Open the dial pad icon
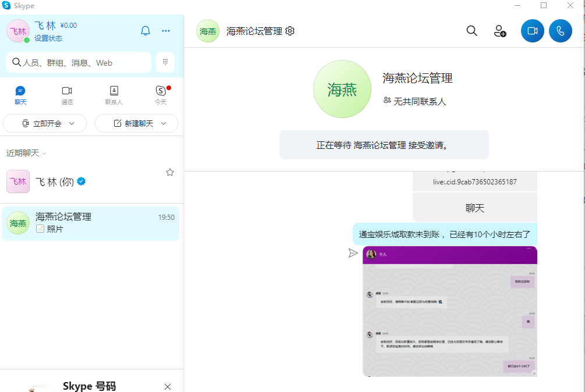The height and width of the screenshot is (392, 585). (x=165, y=62)
